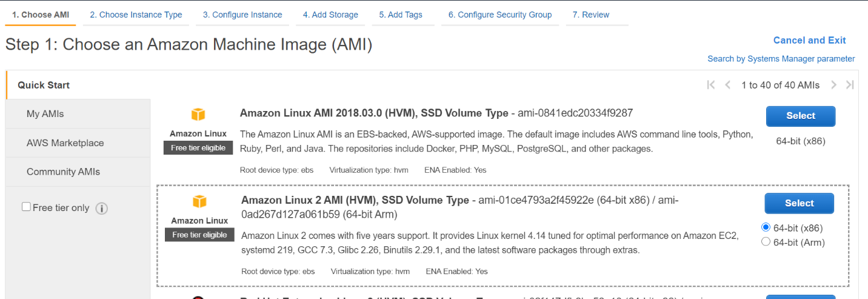Go to the previous page of AMIs

pyautogui.click(x=728, y=85)
